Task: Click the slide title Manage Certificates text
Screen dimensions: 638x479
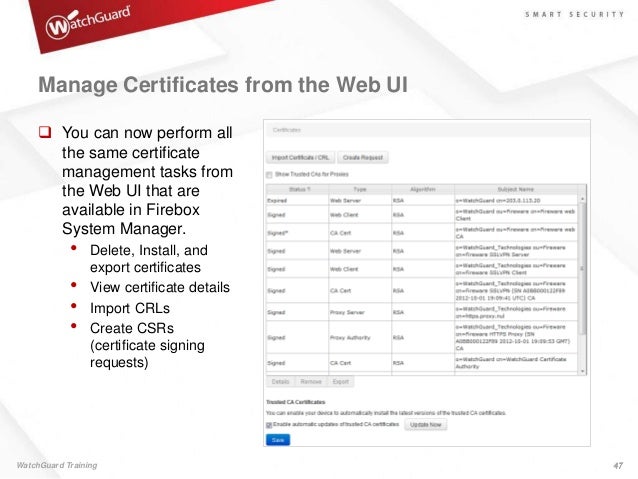Action: click(x=223, y=85)
